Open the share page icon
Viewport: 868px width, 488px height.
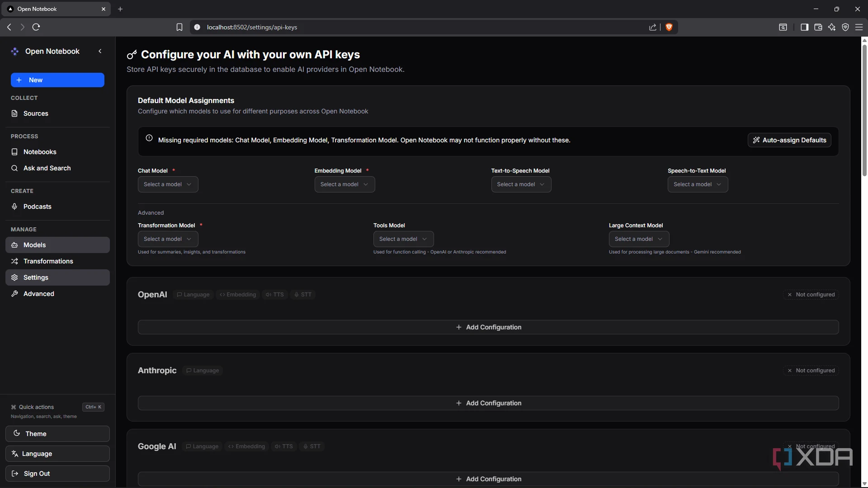tap(653, 27)
